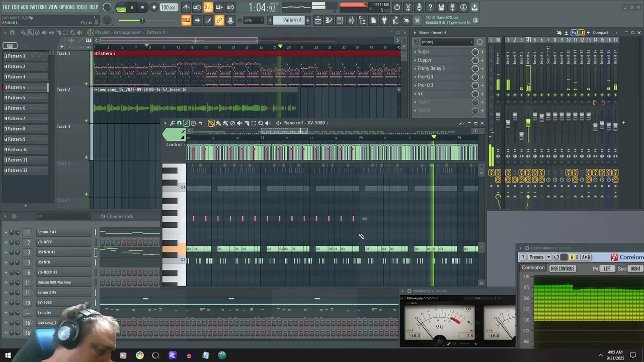This screenshot has height=362, width=644.
Task: Open the TOOLS menu
Action: 82,7
